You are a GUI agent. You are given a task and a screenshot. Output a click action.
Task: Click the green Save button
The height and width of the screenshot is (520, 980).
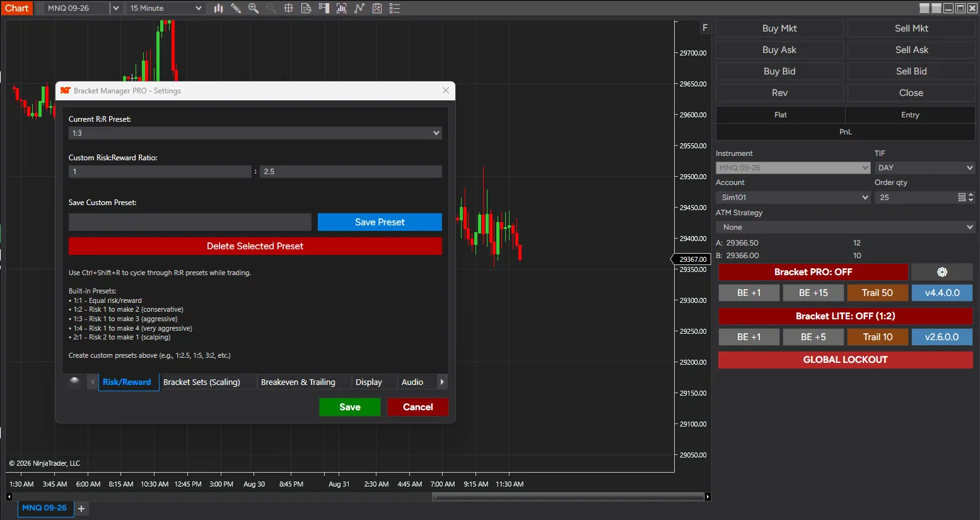(350, 407)
